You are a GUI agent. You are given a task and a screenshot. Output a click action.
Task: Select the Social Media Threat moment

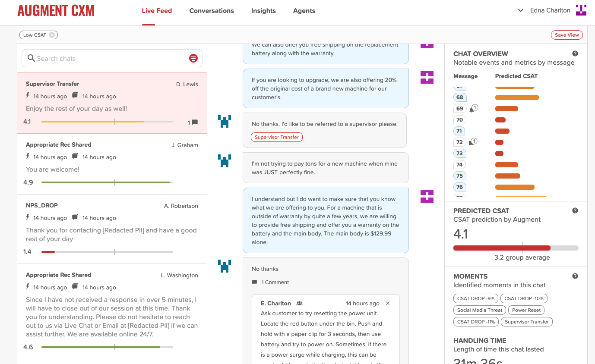[480, 310]
